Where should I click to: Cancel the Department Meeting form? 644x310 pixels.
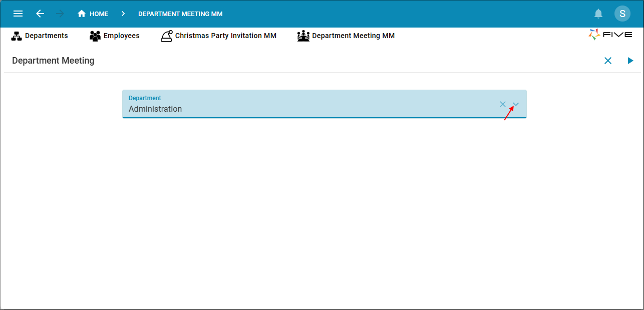[x=608, y=61]
